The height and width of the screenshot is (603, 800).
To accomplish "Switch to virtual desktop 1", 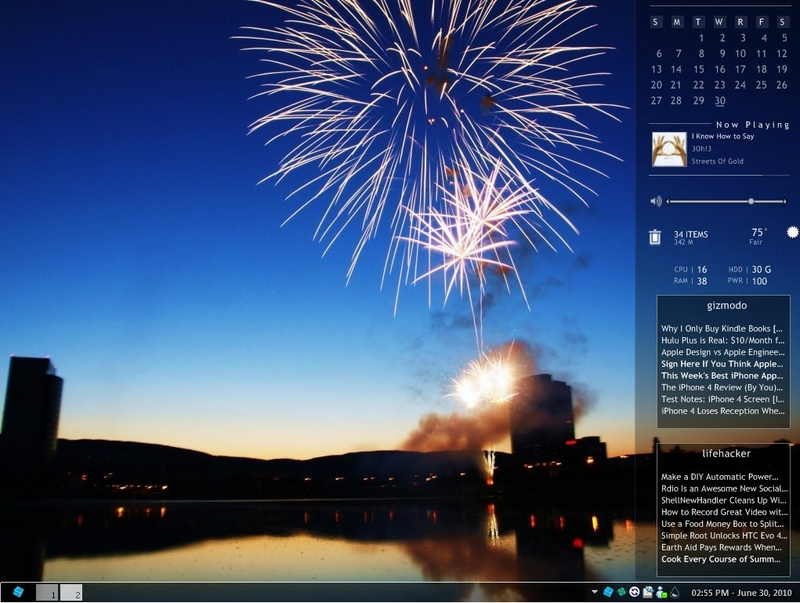I will coord(47,592).
